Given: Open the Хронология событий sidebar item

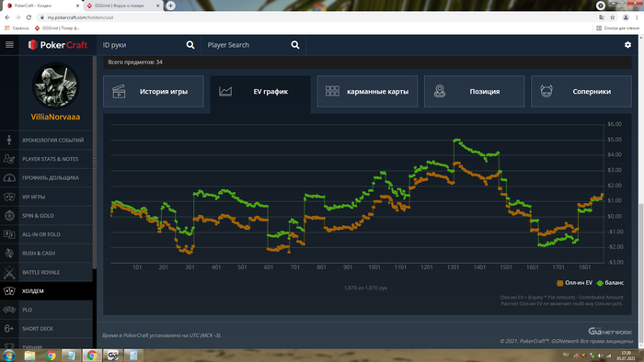Looking at the screenshot, I should tap(46, 141).
